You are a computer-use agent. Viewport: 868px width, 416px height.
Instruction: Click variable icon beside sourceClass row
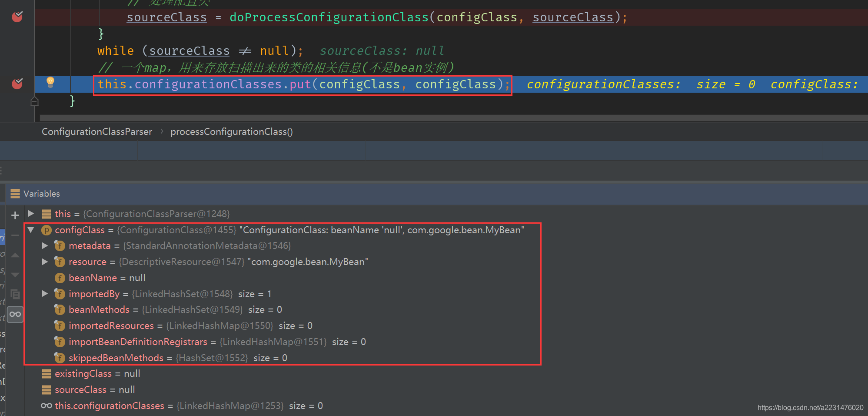coord(47,389)
